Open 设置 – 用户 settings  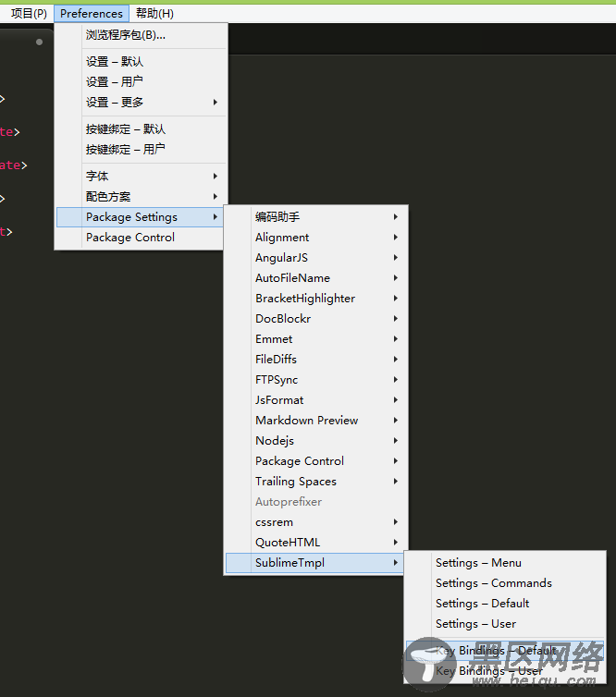141,81
